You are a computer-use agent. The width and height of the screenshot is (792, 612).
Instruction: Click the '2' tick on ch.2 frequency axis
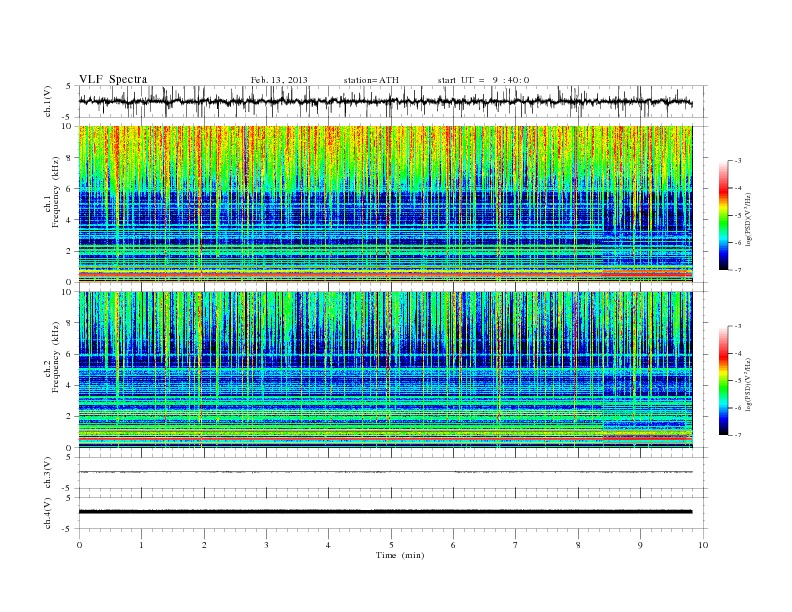[70, 417]
